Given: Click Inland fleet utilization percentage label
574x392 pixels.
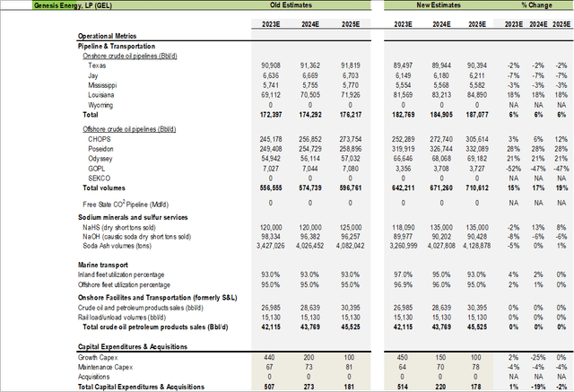Looking at the screenshot, I should click(121, 274).
